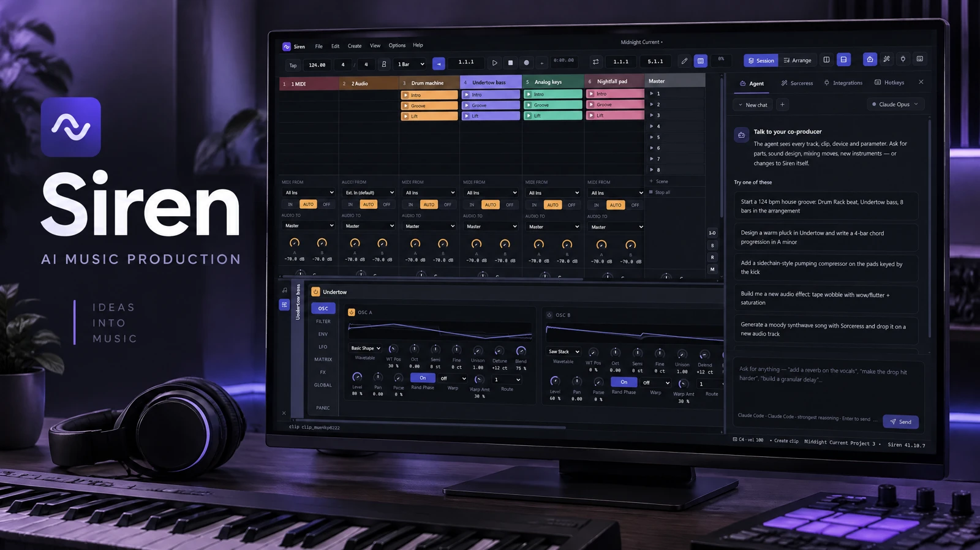Viewport: 980px width, 550px height.
Task: Switch to Arrange view
Action: pyautogui.click(x=797, y=60)
